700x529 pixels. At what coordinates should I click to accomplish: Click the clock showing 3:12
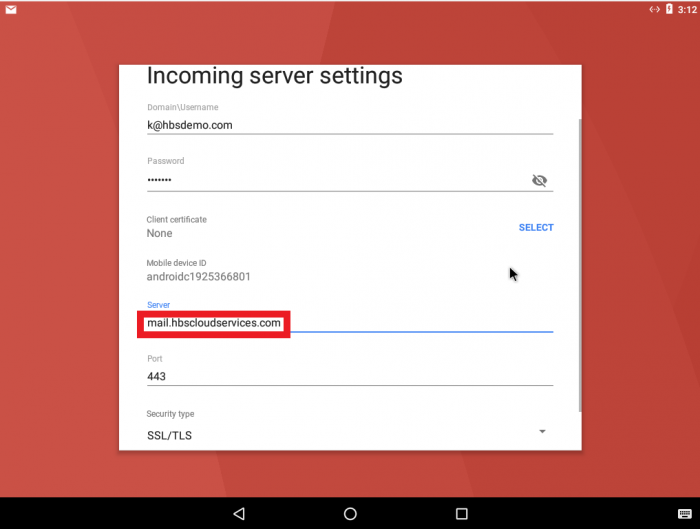[687, 9]
